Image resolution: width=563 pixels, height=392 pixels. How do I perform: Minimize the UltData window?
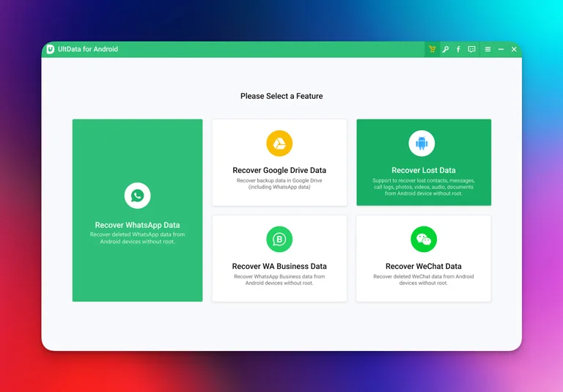[501, 49]
